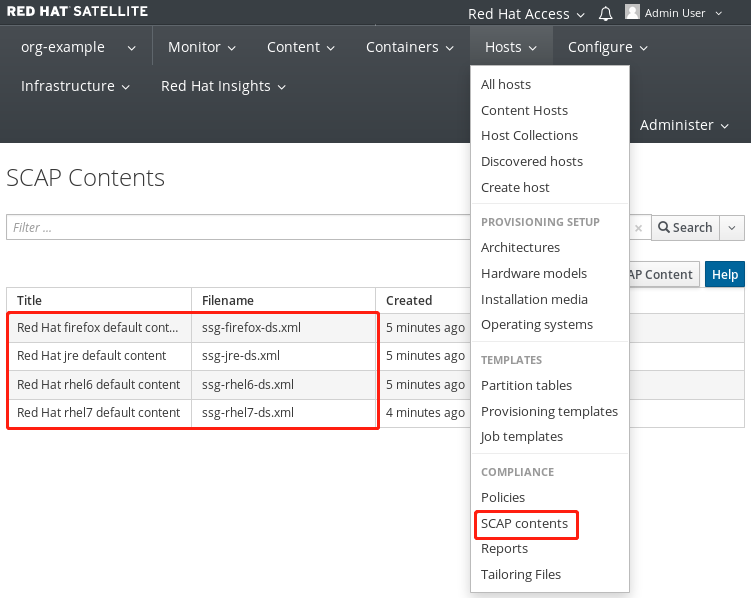Viewport: 751px width, 598px height.
Task: Sort by the Title column header
Action: [x=30, y=300]
